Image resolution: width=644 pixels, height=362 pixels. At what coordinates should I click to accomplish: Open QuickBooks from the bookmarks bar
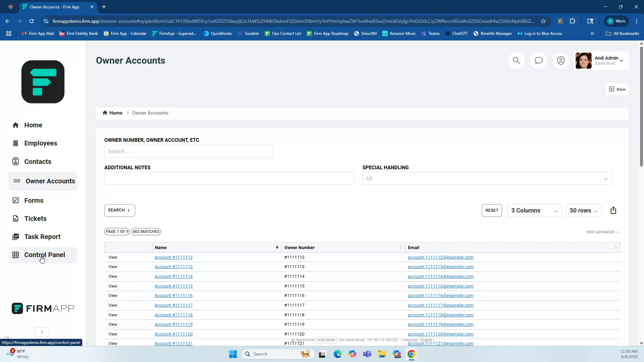coord(218,33)
